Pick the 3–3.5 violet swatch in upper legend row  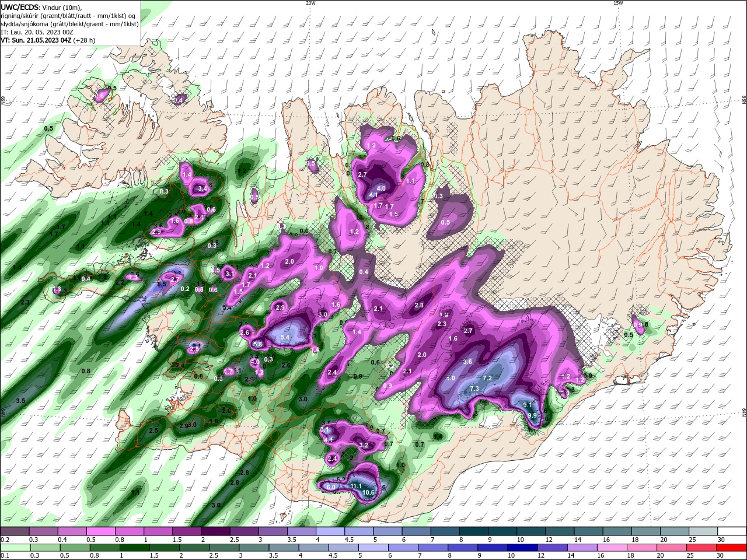pos(273,531)
